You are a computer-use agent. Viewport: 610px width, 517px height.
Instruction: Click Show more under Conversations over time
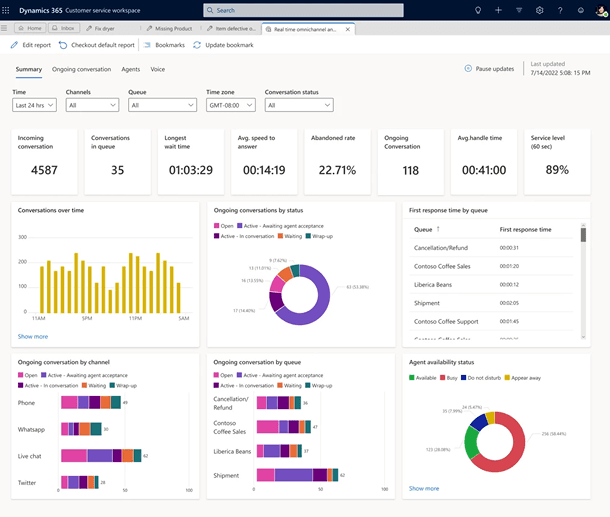coord(33,336)
